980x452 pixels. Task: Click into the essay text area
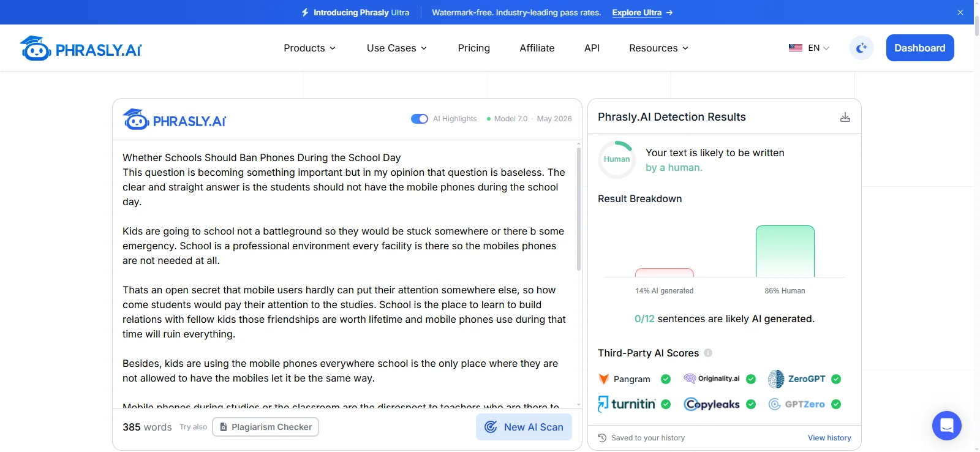coord(344,274)
